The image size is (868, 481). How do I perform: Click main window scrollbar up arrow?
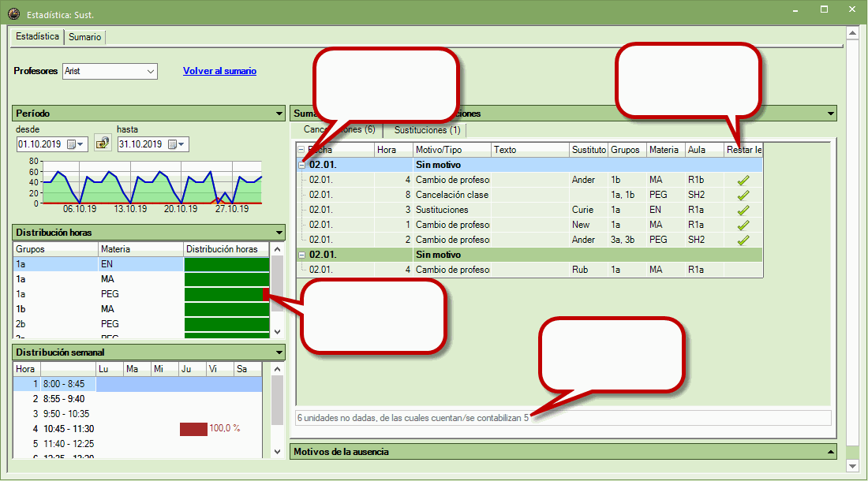(852, 33)
